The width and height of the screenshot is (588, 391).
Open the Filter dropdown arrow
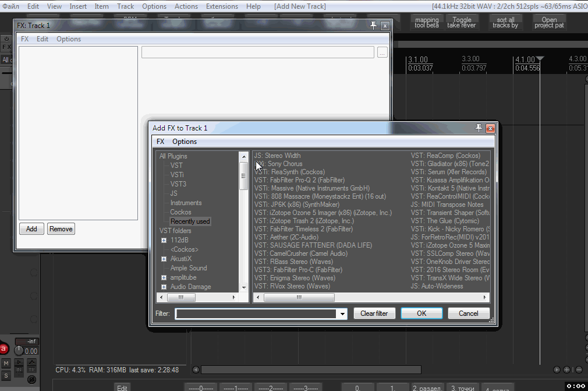(x=342, y=313)
